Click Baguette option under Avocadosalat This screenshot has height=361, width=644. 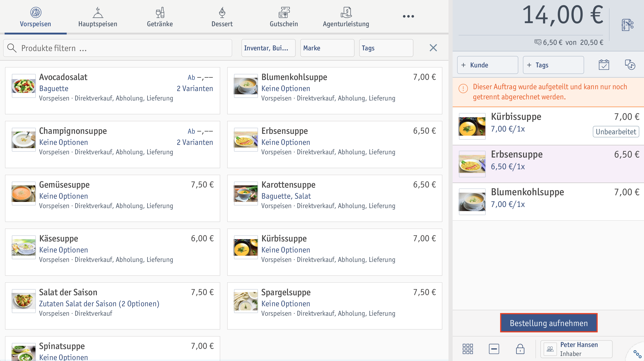[x=54, y=89]
